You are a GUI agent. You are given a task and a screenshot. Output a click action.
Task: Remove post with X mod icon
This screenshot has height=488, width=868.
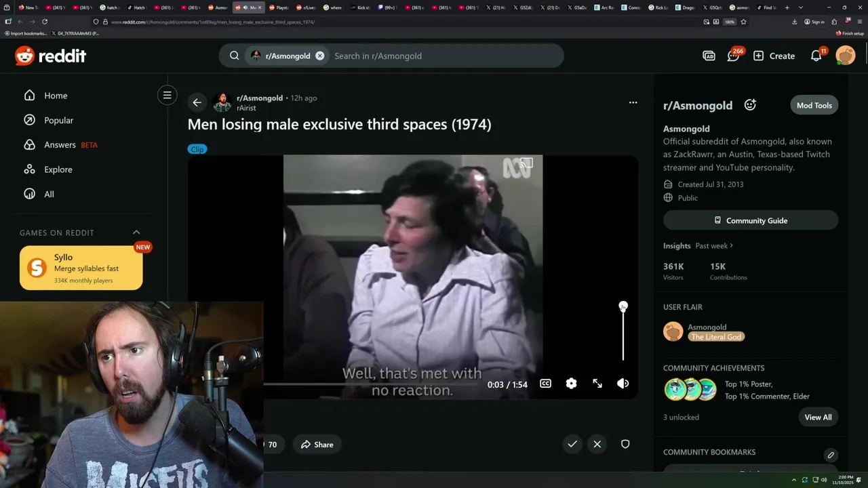(x=597, y=444)
